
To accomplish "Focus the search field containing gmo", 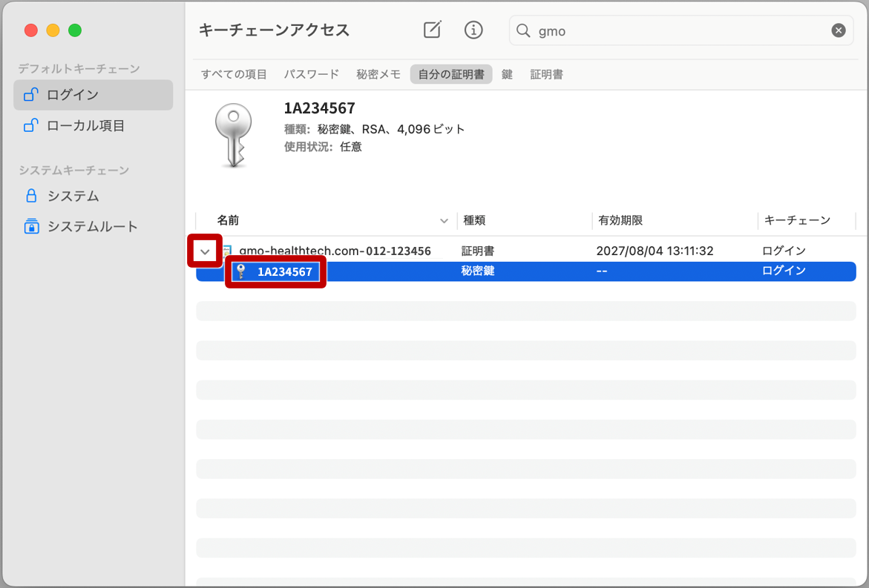I will point(681,30).
